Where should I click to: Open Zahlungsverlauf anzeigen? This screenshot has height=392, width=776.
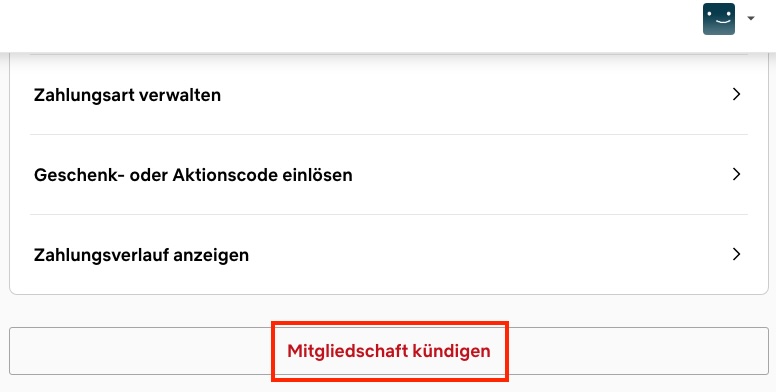[388, 254]
